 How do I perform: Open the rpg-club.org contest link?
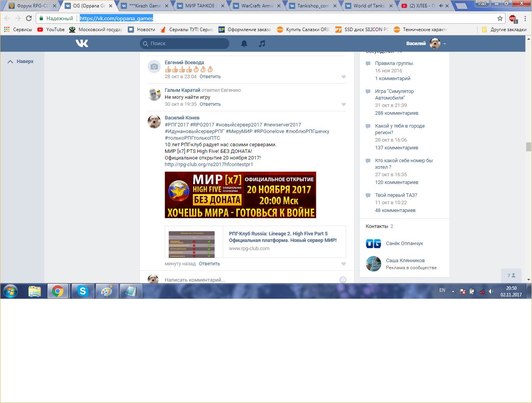pyautogui.click(x=209, y=165)
